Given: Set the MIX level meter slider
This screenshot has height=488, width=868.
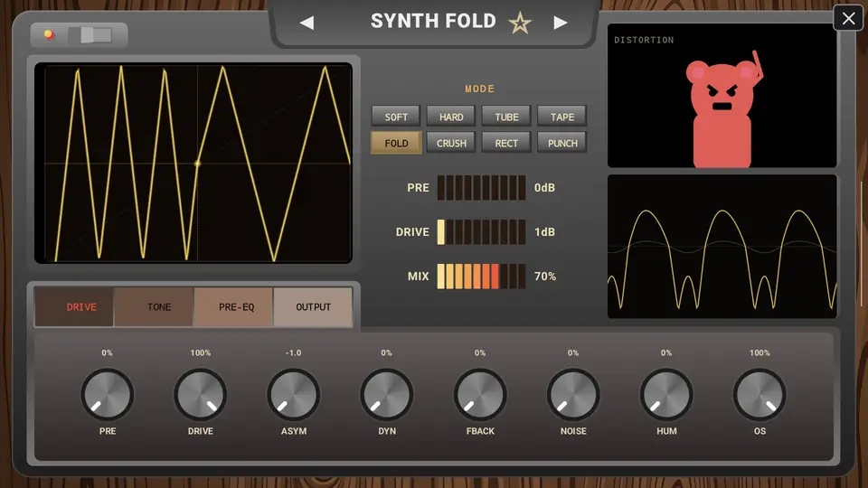Looking at the screenshot, I should [x=481, y=277].
